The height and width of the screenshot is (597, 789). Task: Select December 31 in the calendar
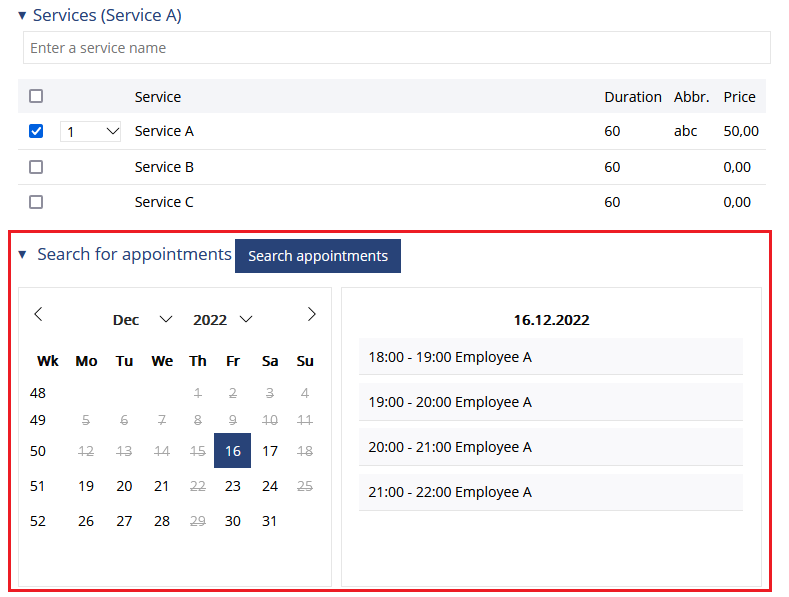pyautogui.click(x=270, y=521)
